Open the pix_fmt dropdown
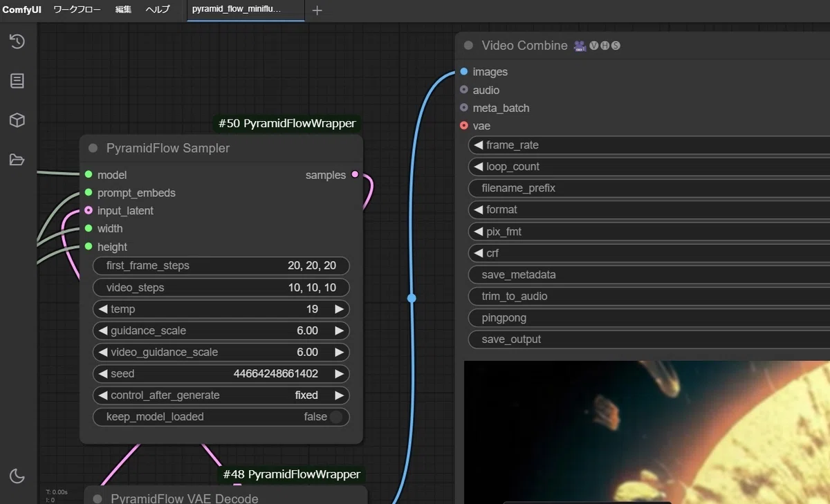Image resolution: width=830 pixels, height=504 pixels. (649, 232)
